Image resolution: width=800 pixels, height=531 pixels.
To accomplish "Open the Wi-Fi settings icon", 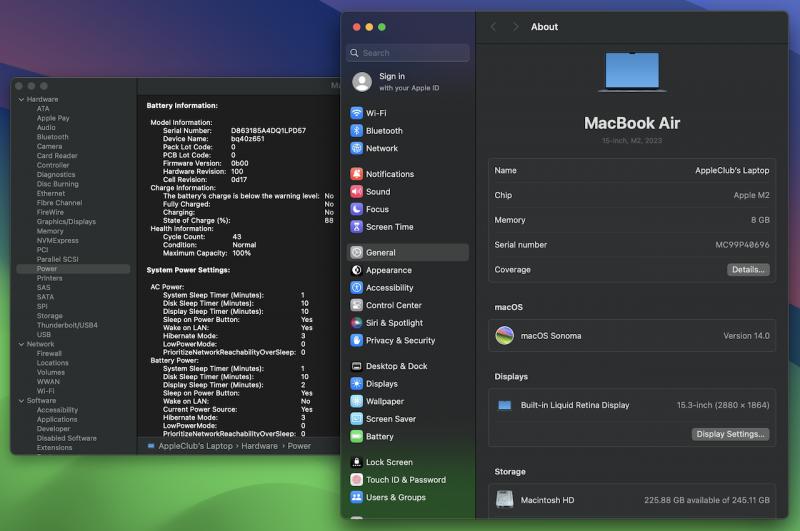I will click(x=357, y=113).
